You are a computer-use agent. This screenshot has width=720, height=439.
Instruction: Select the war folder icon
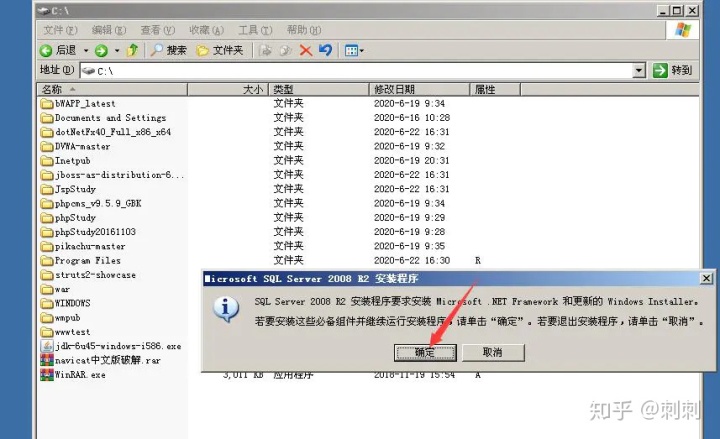(47, 289)
